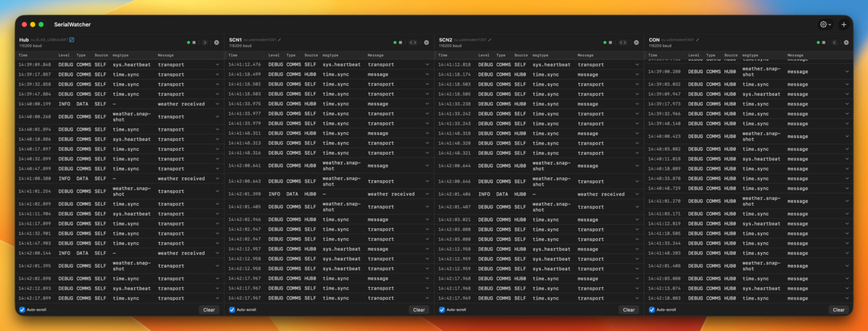This screenshot has height=331, width=868.
Task: Stop the Hub serial connection
Action: [194, 43]
